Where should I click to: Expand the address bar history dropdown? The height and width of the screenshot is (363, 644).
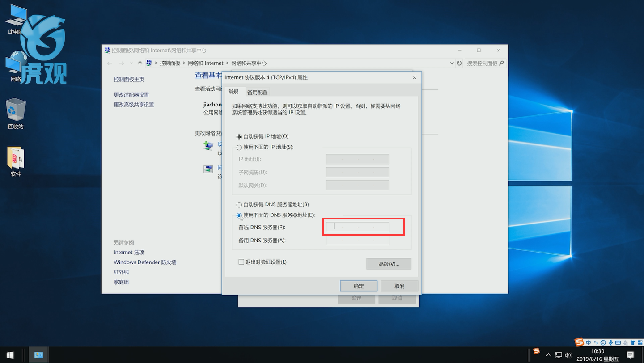451,63
